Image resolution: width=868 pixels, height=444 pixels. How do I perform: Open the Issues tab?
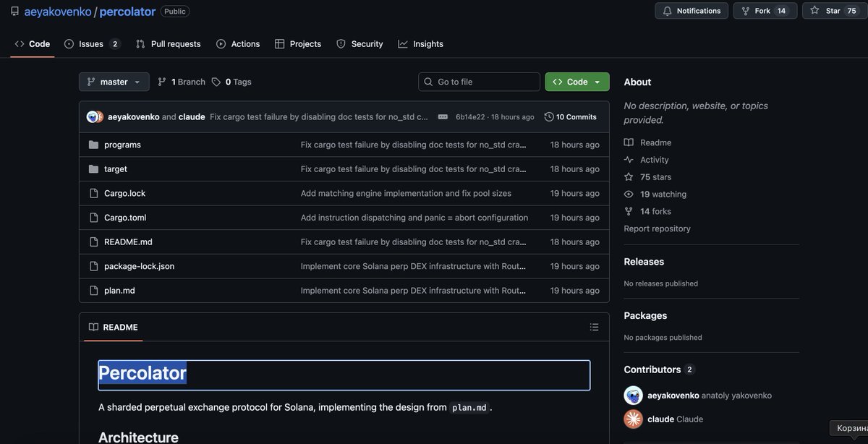92,44
